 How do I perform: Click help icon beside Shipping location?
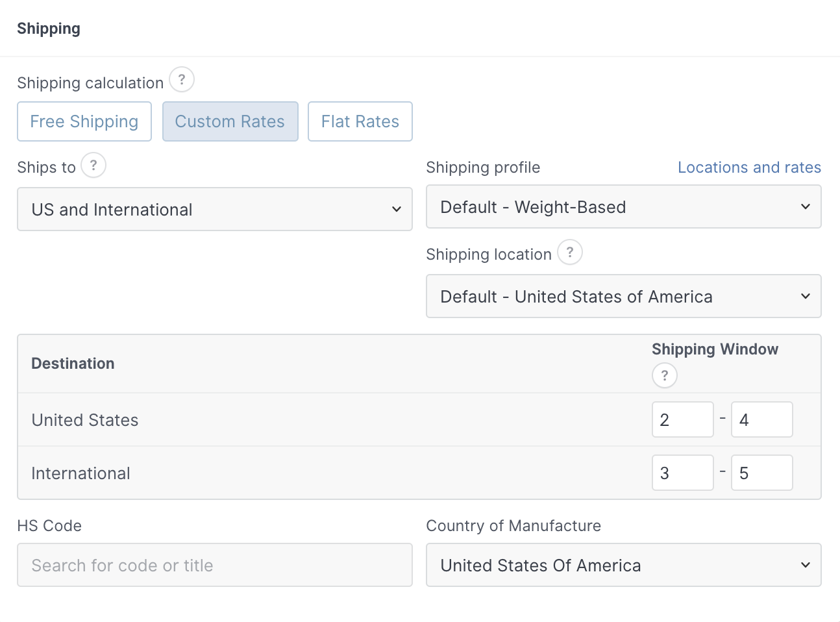click(x=570, y=252)
